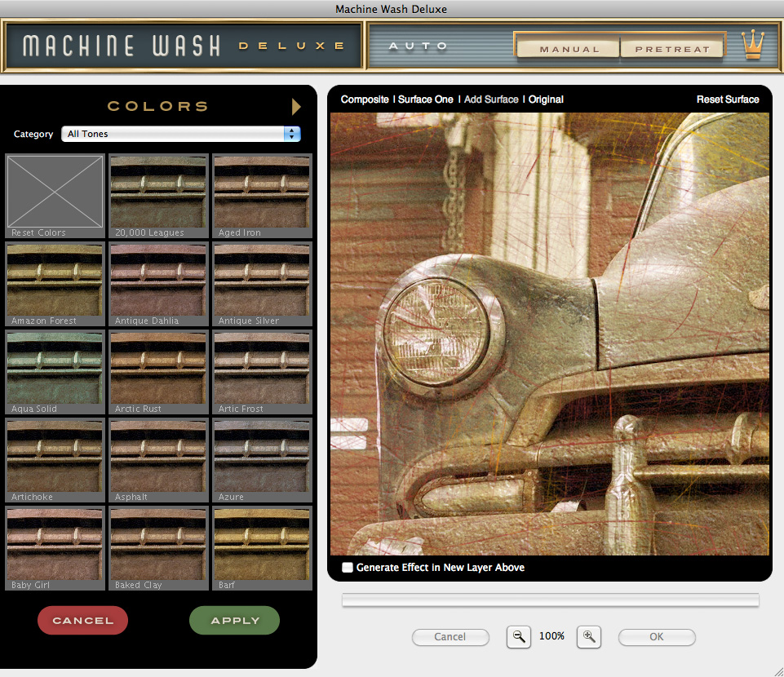Click the zoom in magnifier icon
The width and height of the screenshot is (784, 677).
tap(588, 636)
